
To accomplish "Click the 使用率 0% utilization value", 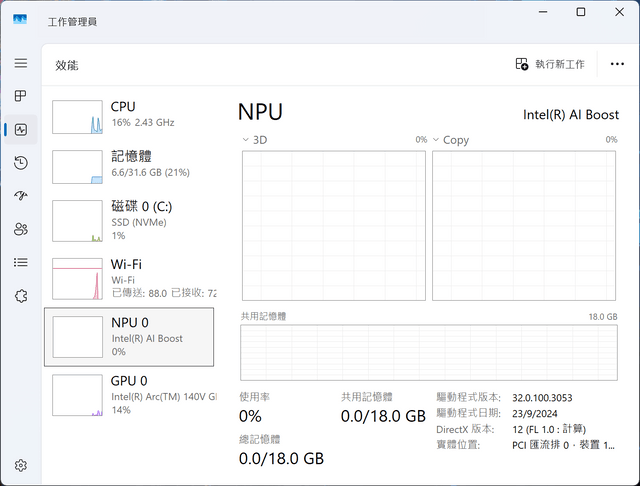I will click(x=250, y=416).
